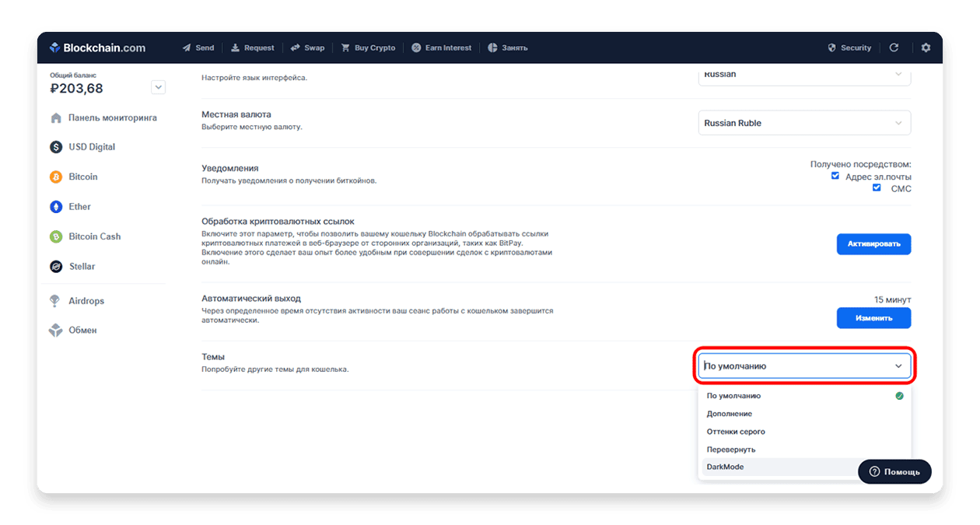This screenshot has height=525, width=980.
Task: Click the Уведомления heading
Action: click(x=230, y=168)
